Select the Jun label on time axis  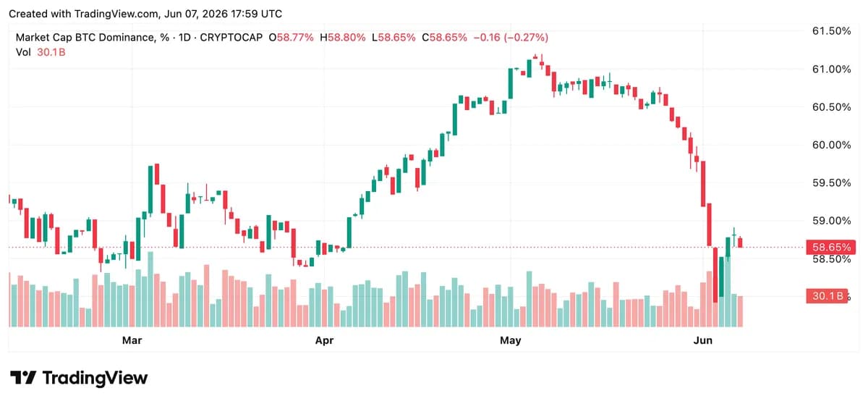(x=703, y=339)
